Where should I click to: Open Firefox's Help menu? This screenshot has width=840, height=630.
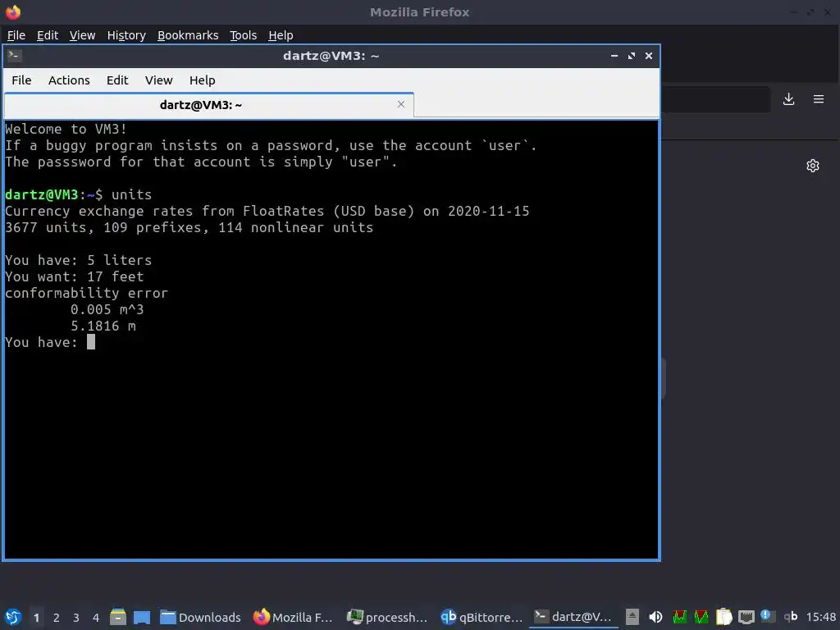coord(281,35)
